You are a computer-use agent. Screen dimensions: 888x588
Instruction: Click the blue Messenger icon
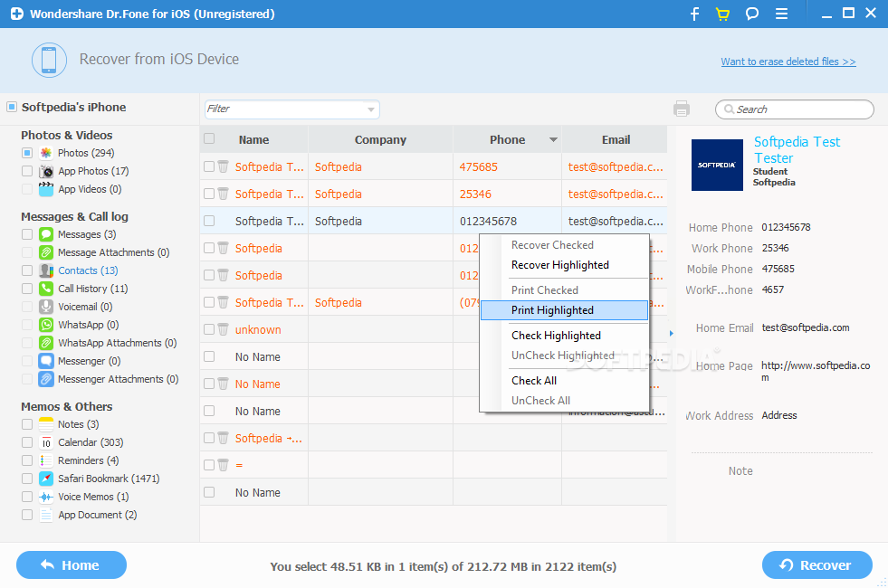(46, 361)
